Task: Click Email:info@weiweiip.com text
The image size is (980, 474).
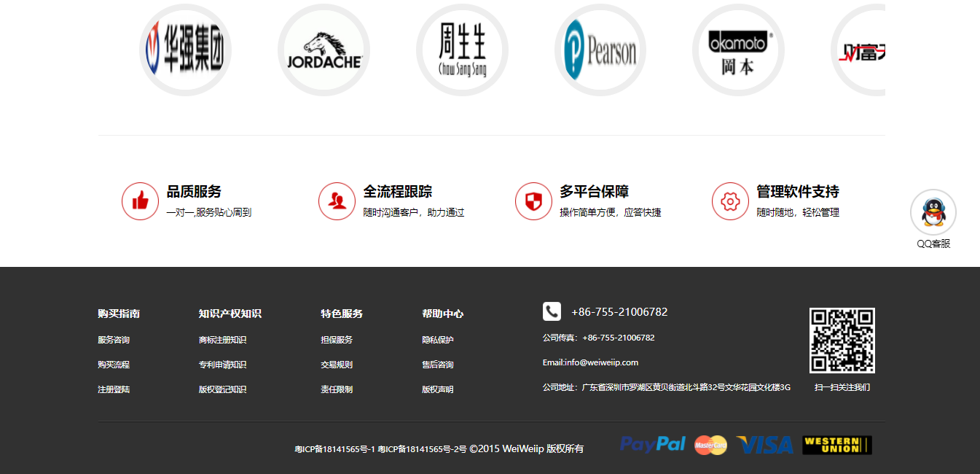Action: tap(590, 362)
